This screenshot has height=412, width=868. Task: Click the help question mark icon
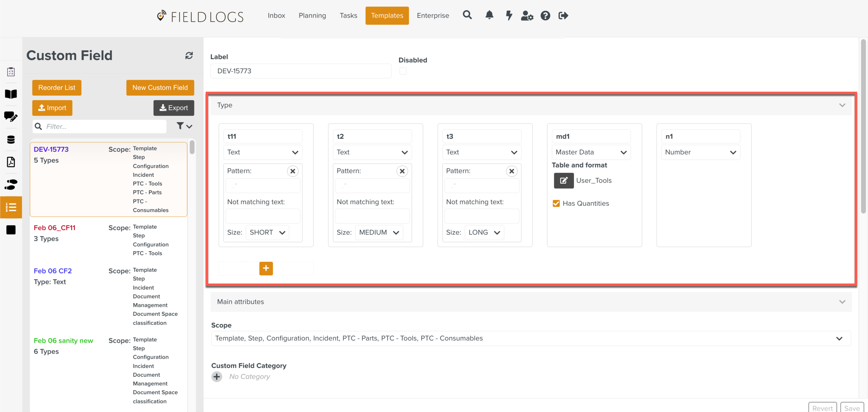point(545,16)
